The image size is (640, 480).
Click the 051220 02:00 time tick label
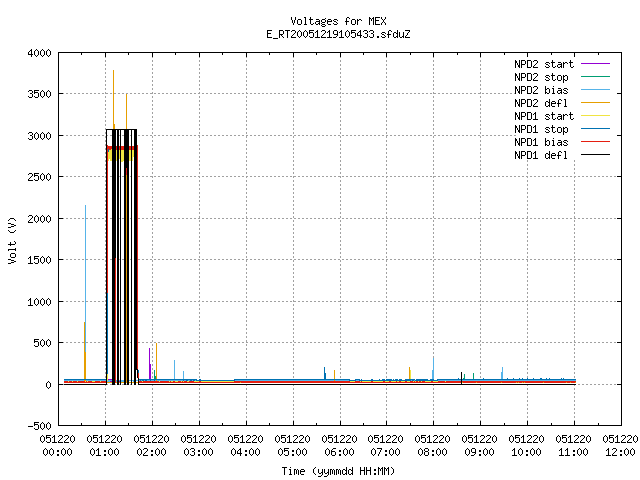click(151, 446)
